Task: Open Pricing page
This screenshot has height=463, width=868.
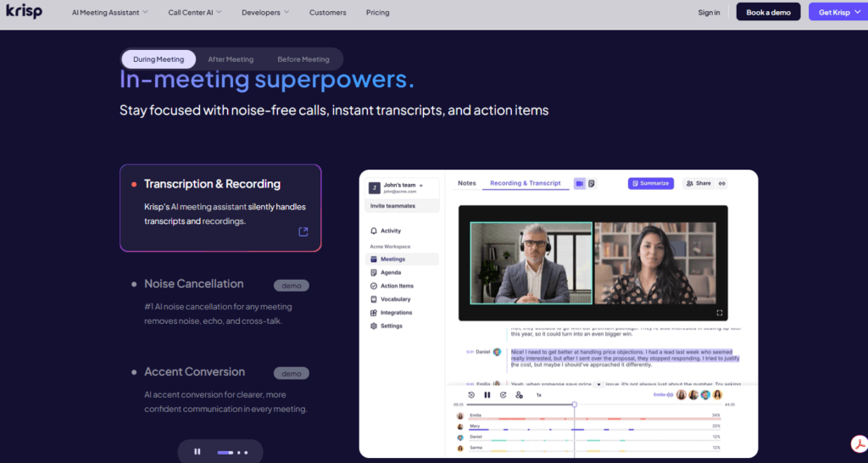Action: 377,12
